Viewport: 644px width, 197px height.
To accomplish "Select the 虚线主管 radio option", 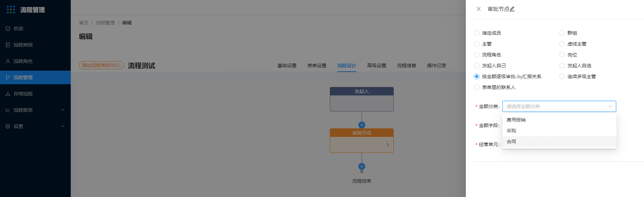I will click(562, 44).
